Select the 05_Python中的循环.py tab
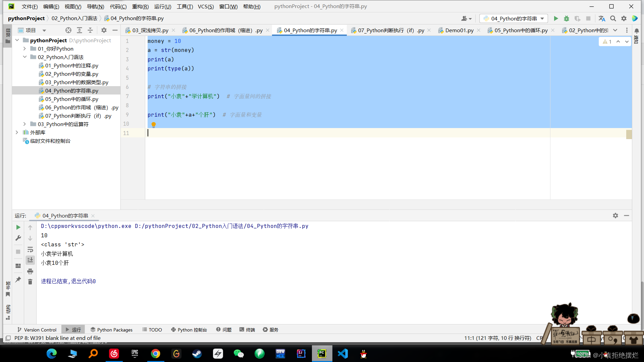The height and width of the screenshot is (362, 644). 519,29
